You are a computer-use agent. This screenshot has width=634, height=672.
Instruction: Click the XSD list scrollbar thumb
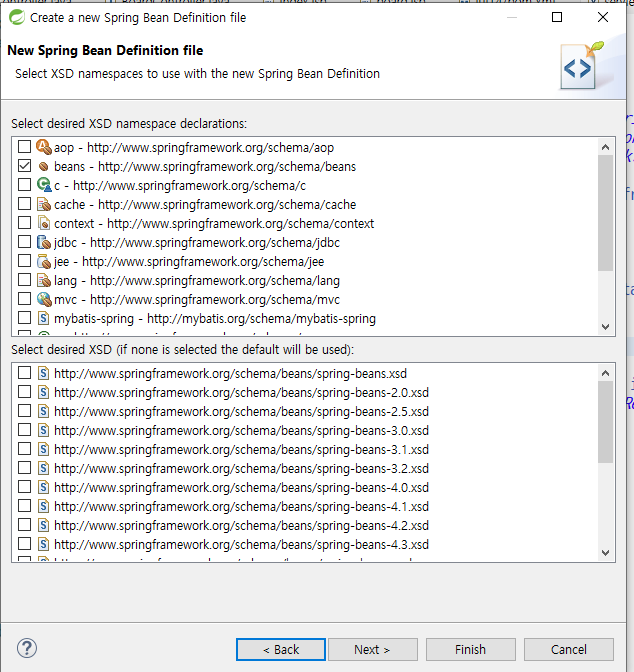605,422
